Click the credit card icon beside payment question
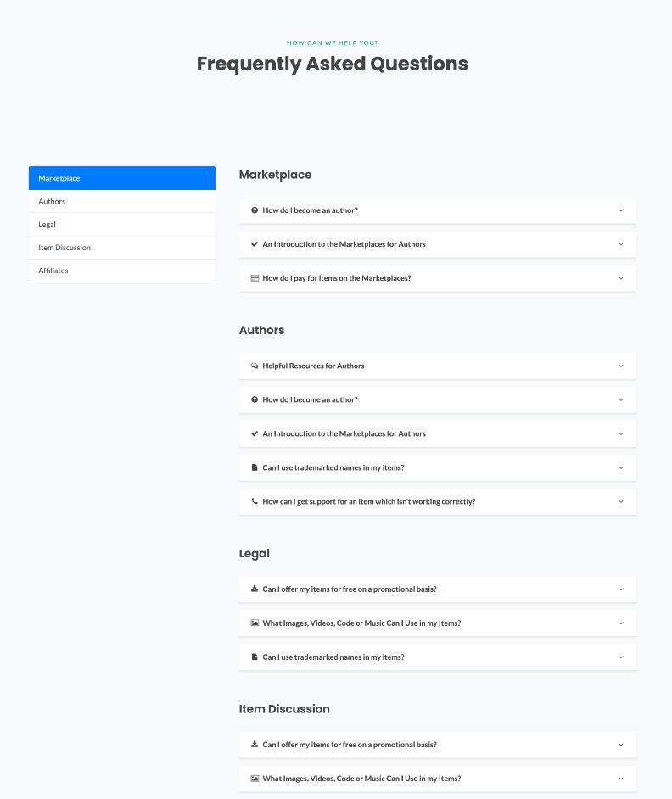The height and width of the screenshot is (799, 672). tap(255, 278)
